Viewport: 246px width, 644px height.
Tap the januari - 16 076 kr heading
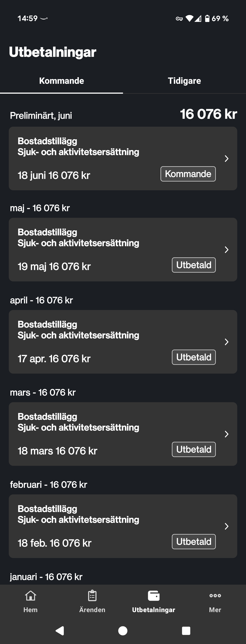click(46, 577)
